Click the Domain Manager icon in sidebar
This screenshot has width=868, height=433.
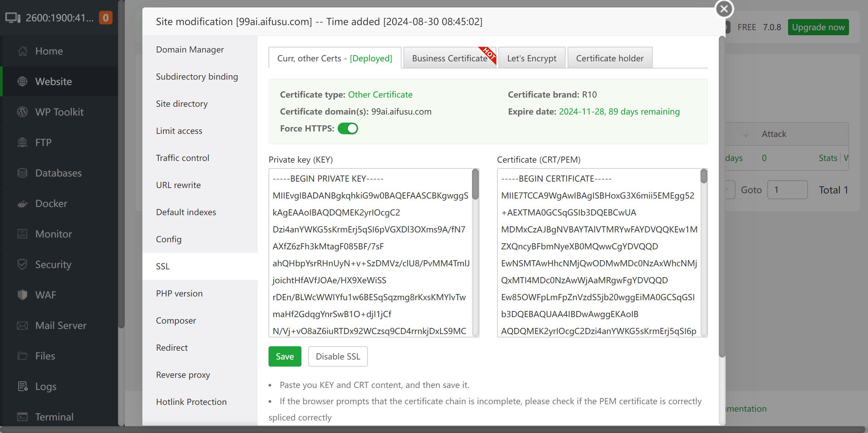(x=191, y=49)
